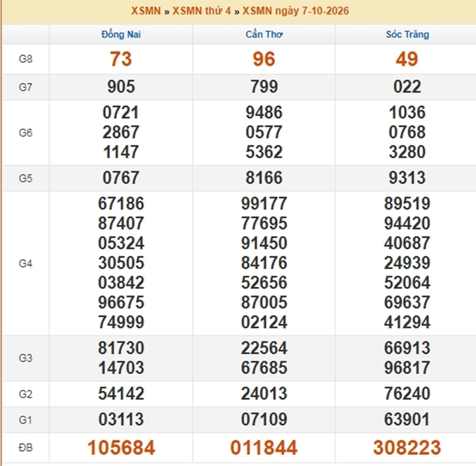
Task: Open the Đồng Nai column header link
Action: click(121, 34)
